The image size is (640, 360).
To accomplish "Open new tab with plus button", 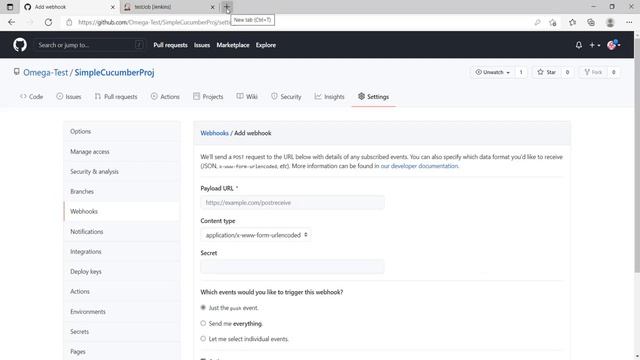I will pos(227,7).
